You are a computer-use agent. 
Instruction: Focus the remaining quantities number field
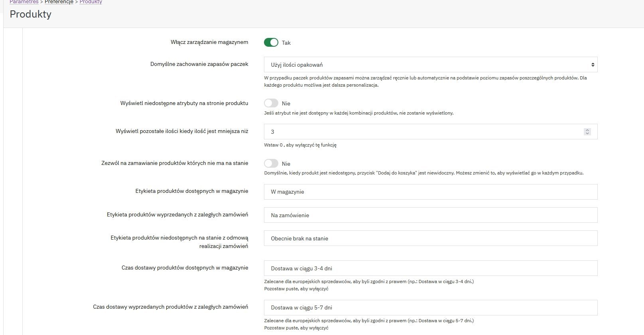423,132
